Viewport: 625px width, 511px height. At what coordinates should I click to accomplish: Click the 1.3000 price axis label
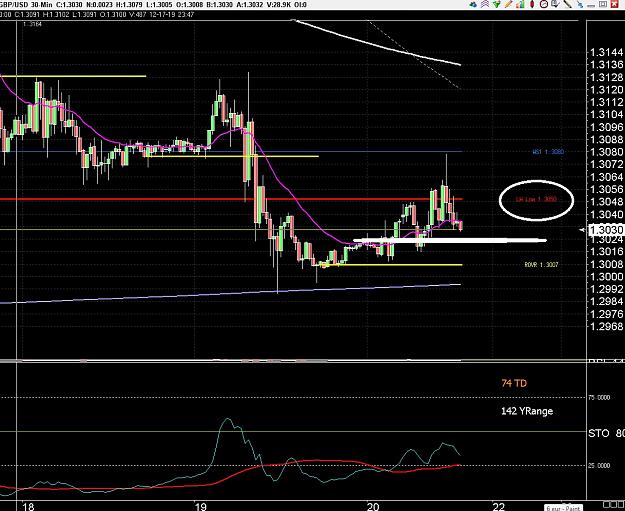point(606,277)
